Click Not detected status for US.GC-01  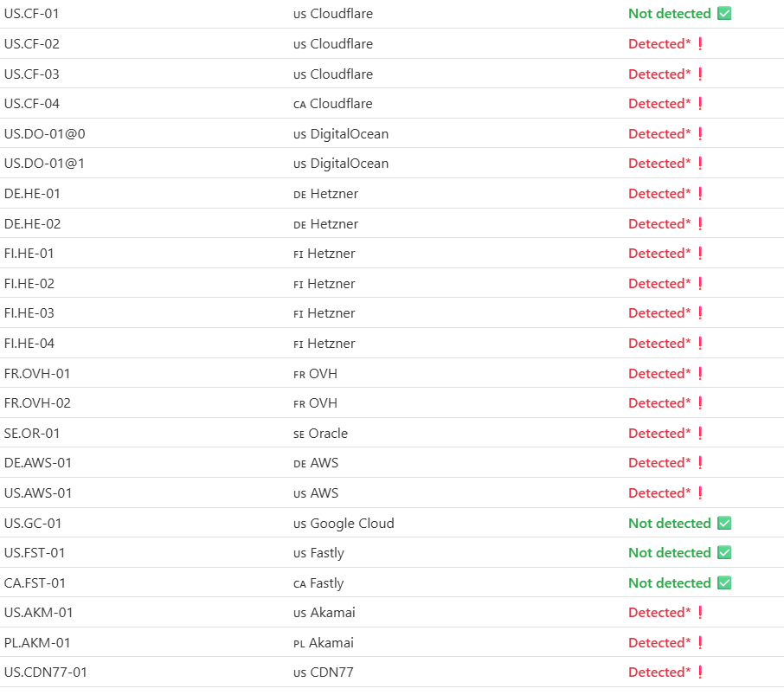click(670, 523)
